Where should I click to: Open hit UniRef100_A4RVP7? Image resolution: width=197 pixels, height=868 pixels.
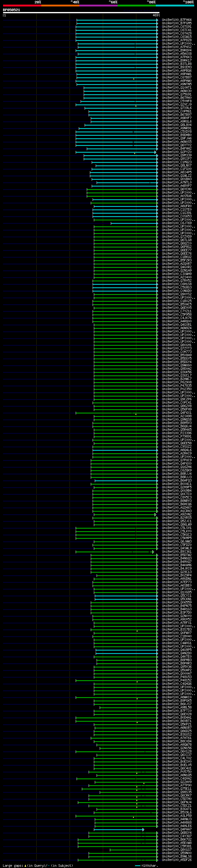(x=176, y=186)
